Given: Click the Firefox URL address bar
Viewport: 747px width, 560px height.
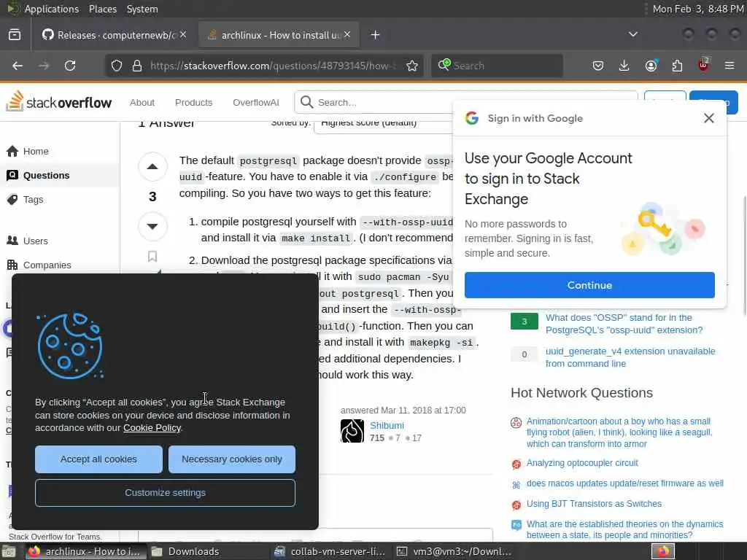Looking at the screenshot, I should (x=273, y=66).
